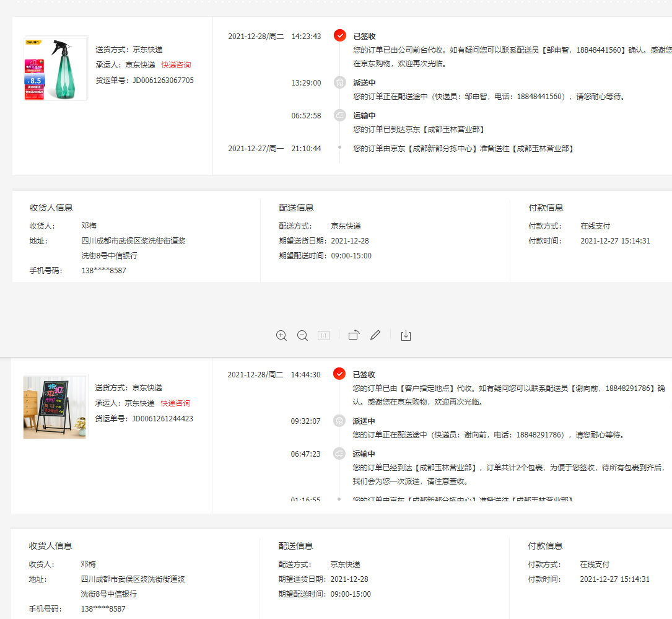Viewport: 672px width, 619px height.
Task: Click 已签收 status next to 14:44:30
Action: [x=364, y=375]
